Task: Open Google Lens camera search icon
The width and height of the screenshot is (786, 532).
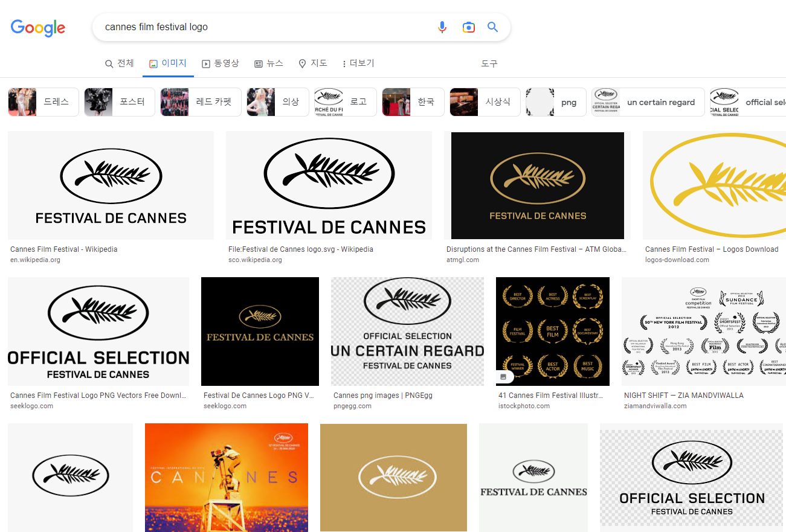Action: tap(468, 27)
